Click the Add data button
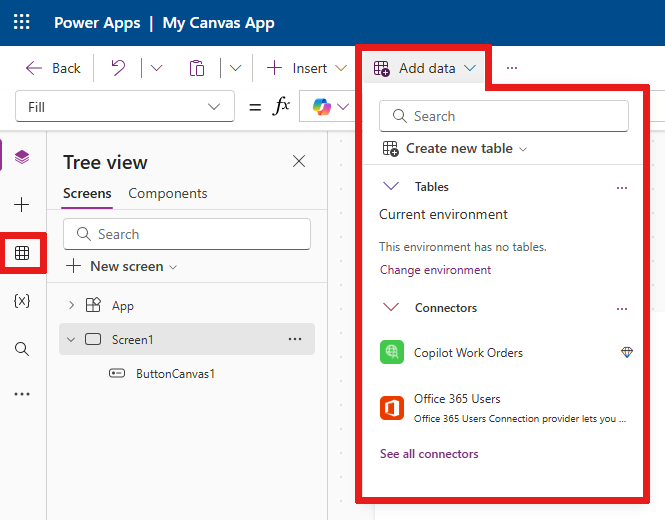This screenshot has width=665, height=520. click(x=425, y=68)
